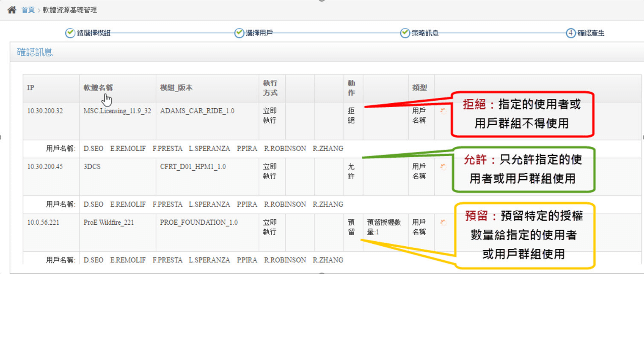Click loading spinner icon in 3DCS row
The image size is (644, 362).
443,167
